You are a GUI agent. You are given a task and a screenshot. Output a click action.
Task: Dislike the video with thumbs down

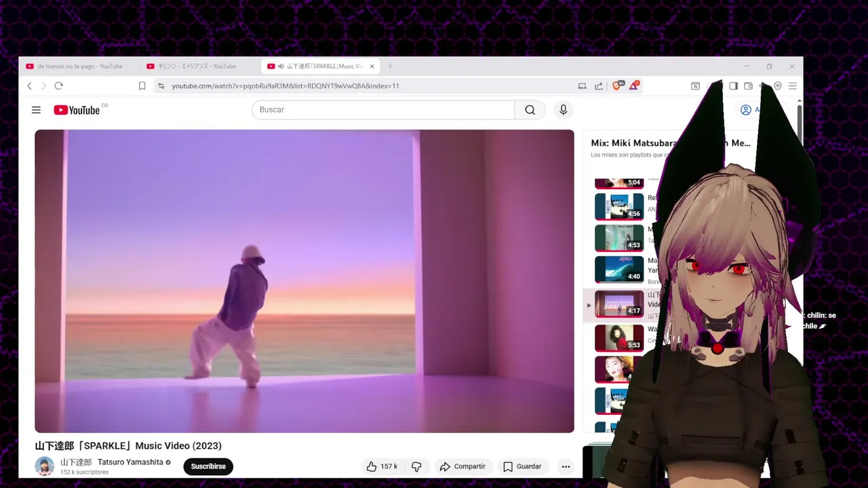pyautogui.click(x=416, y=466)
